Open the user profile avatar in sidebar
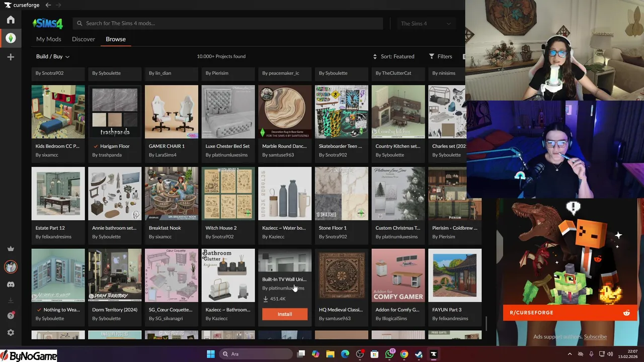Viewport: 644px width, 362px height. (x=11, y=266)
